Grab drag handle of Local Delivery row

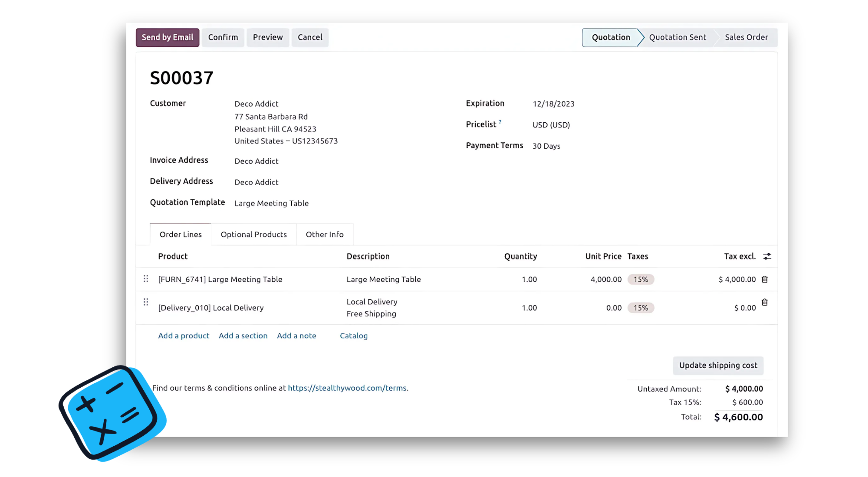point(146,302)
